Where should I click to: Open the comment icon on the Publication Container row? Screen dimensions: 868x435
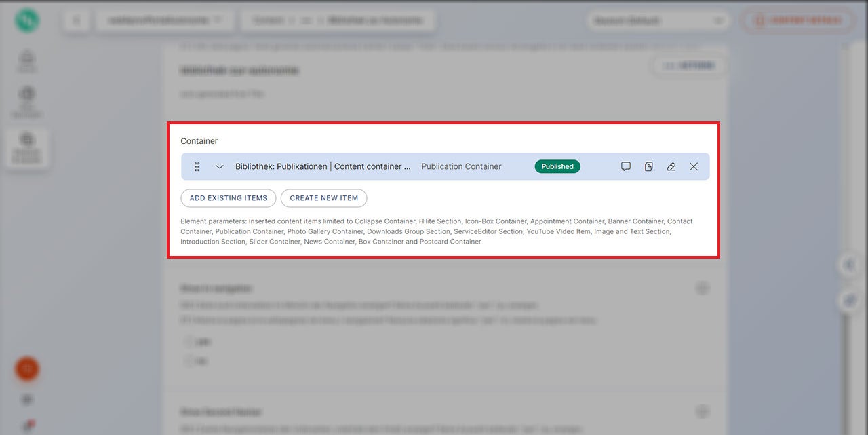pyautogui.click(x=625, y=166)
